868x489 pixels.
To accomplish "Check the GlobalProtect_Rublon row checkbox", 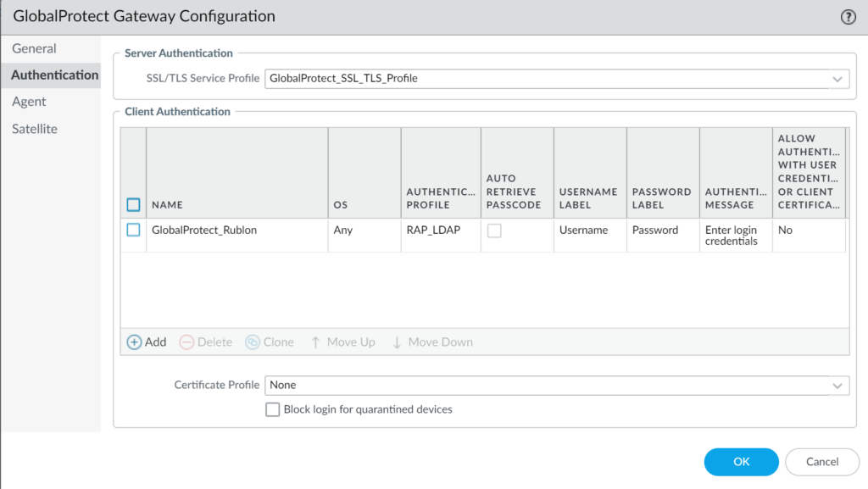I will pyautogui.click(x=133, y=230).
